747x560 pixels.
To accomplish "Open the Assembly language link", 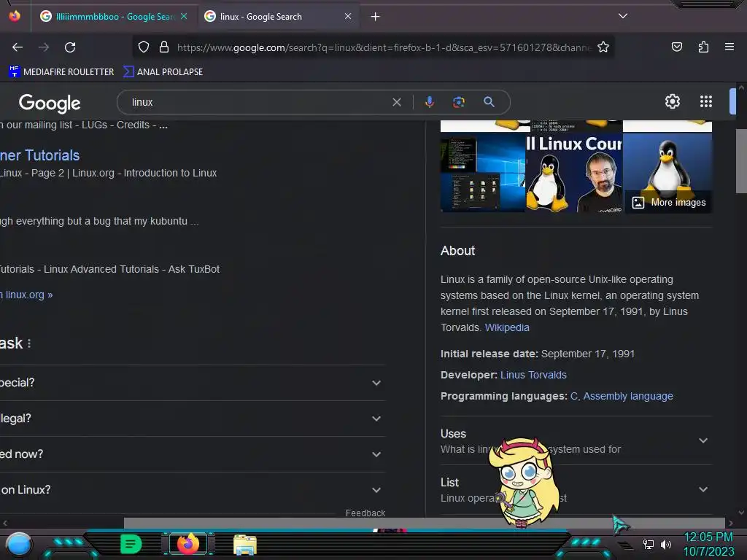I will [628, 396].
